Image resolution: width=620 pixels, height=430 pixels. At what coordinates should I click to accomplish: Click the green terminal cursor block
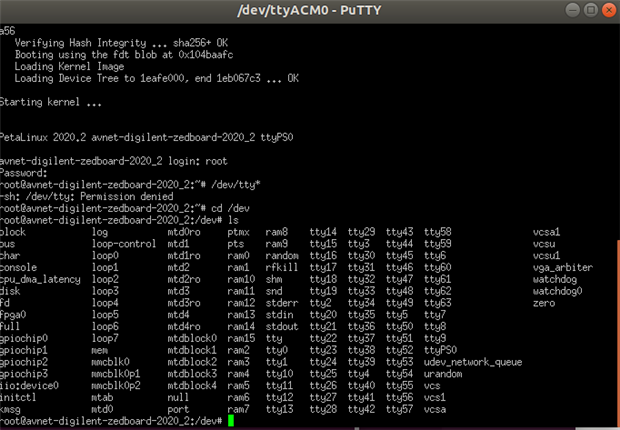tap(231, 421)
